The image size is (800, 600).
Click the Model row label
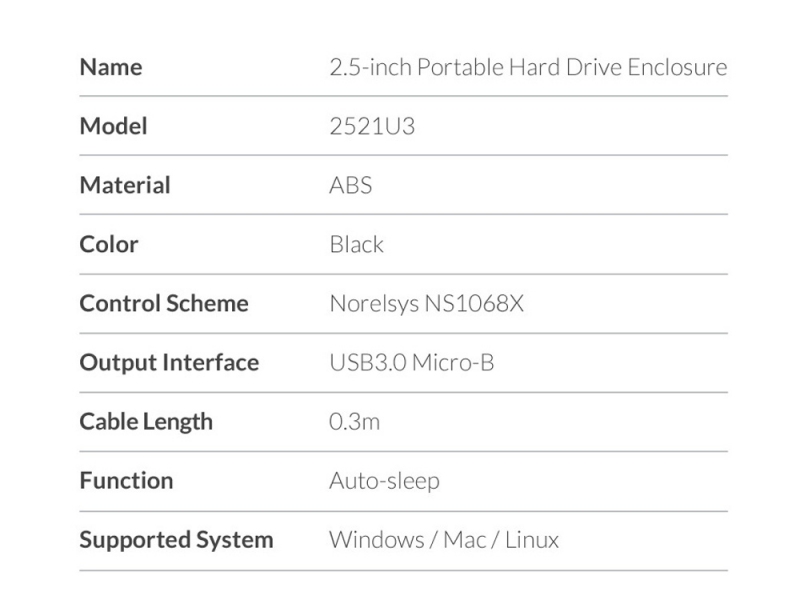point(113,126)
